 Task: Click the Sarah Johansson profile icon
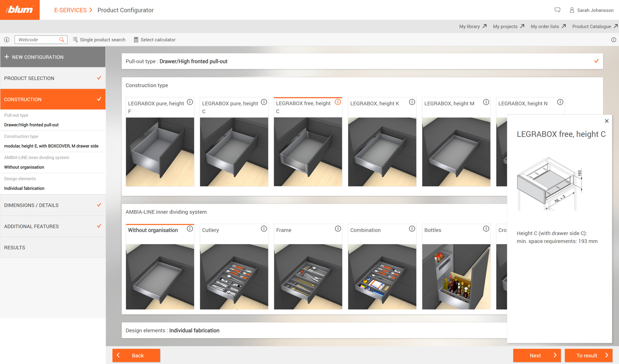[x=571, y=10]
